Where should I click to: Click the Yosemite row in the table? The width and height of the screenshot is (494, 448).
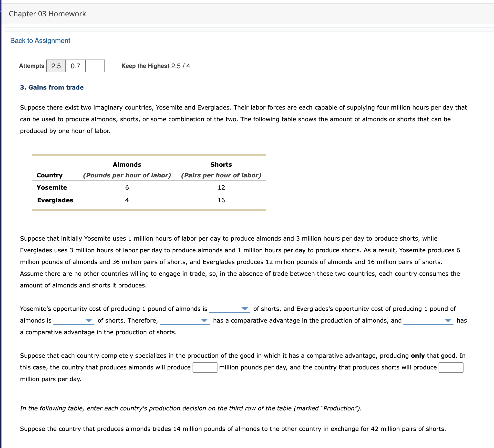coord(52,187)
